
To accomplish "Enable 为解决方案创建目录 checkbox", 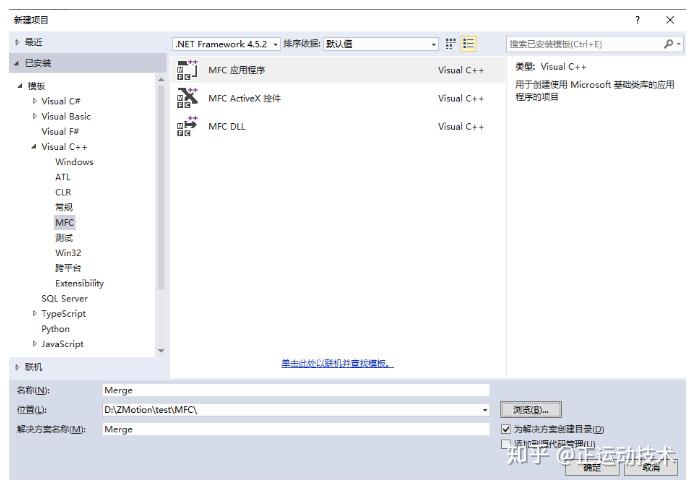I will 506,429.
